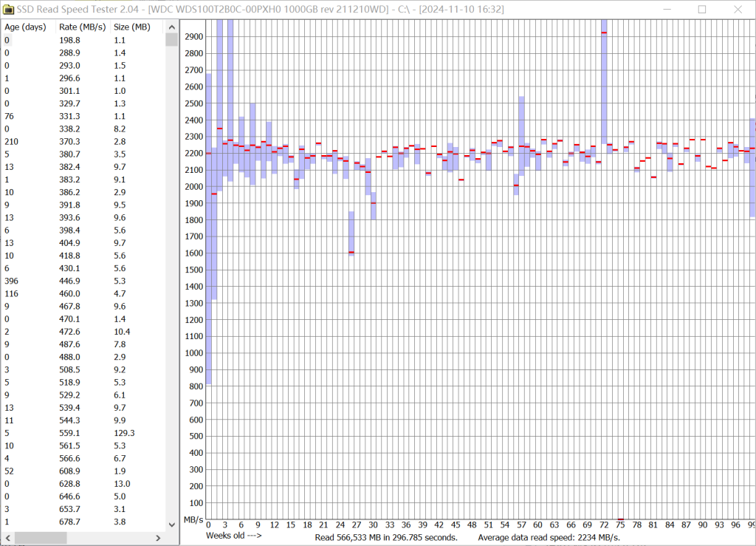
Task: Select the row with rate 678.7
Action: tap(83, 522)
